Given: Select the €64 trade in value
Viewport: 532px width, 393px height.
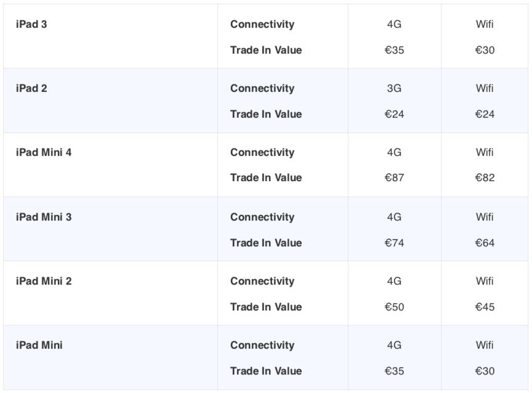Looking at the screenshot, I should coord(485,243).
